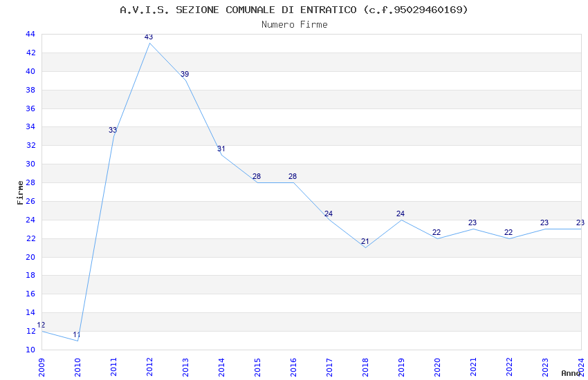The height and width of the screenshot is (380, 588).
Task: Select the data point labeled 23 for 2024
Action: [580, 222]
